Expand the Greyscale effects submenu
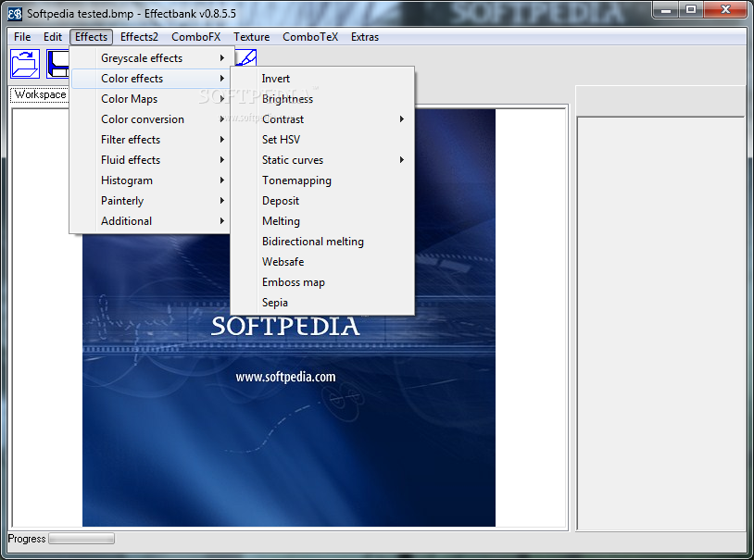The width and height of the screenshot is (754, 560). click(152, 58)
